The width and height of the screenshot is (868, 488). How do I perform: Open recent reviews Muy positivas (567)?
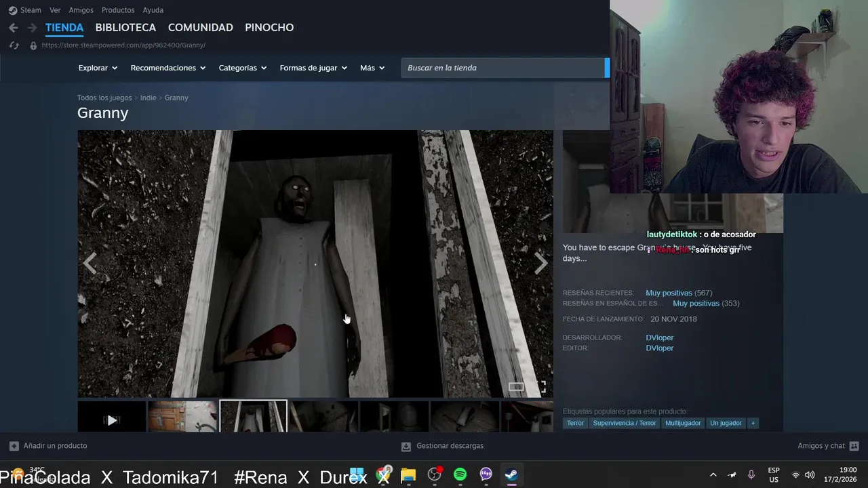[679, 293]
